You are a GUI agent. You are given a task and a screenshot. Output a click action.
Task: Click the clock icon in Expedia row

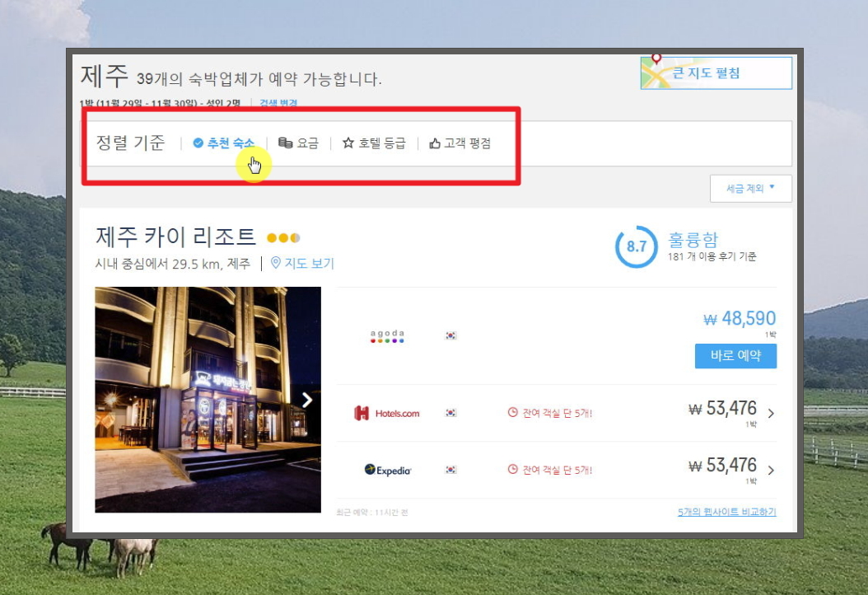512,469
